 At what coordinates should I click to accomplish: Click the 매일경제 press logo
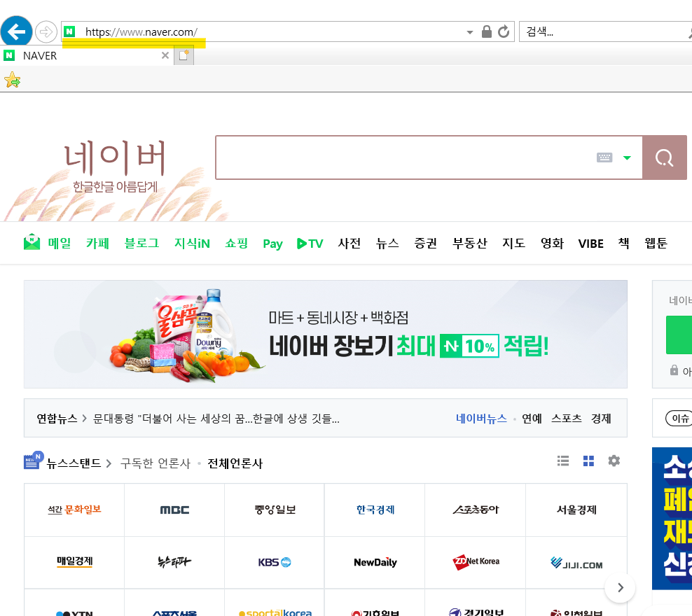coord(74,562)
